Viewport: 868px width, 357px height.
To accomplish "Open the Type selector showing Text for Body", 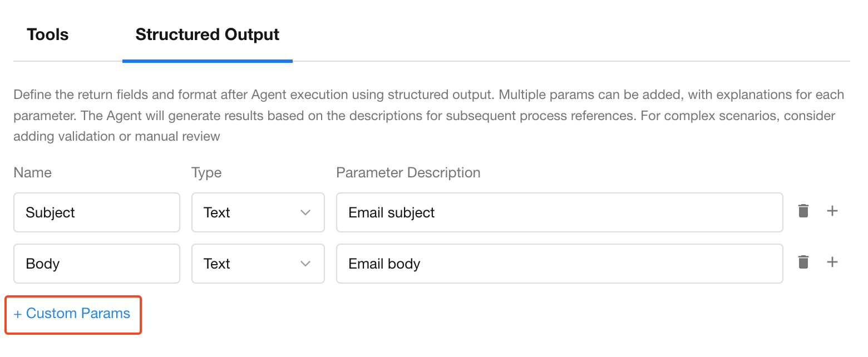I will pyautogui.click(x=258, y=264).
